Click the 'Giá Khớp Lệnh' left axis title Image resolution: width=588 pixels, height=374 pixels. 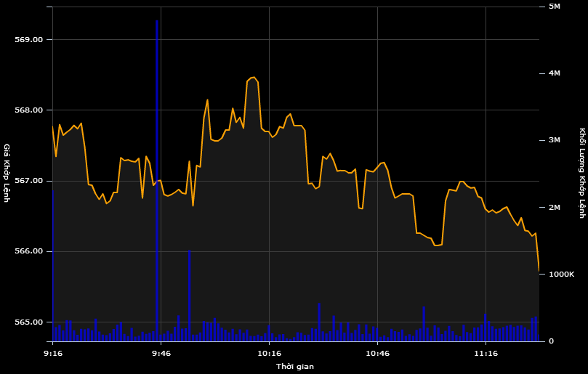click(7, 173)
